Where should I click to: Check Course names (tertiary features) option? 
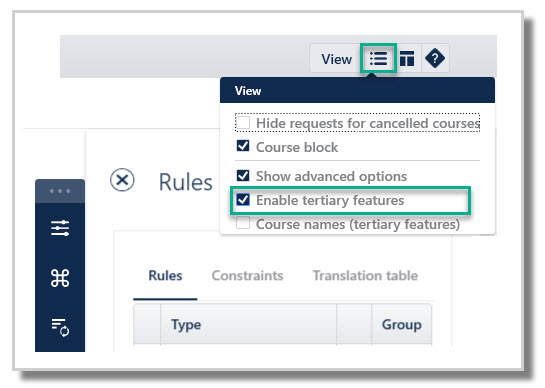pos(243,223)
